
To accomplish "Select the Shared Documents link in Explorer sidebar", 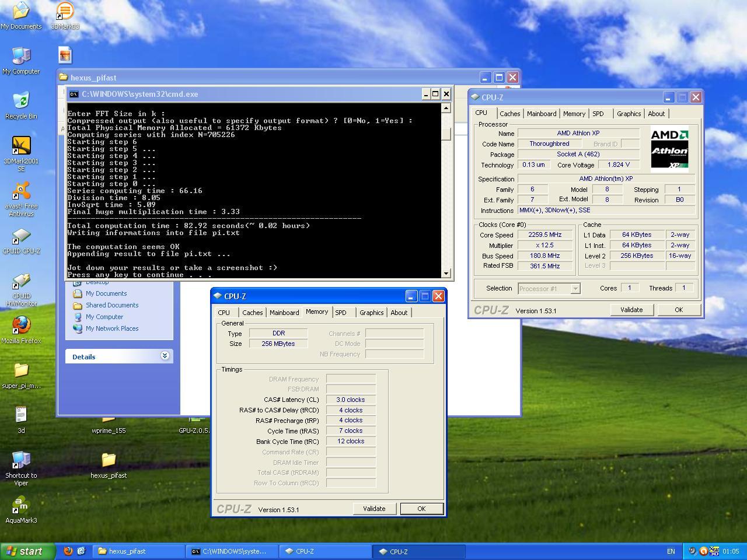I will tap(111, 305).
